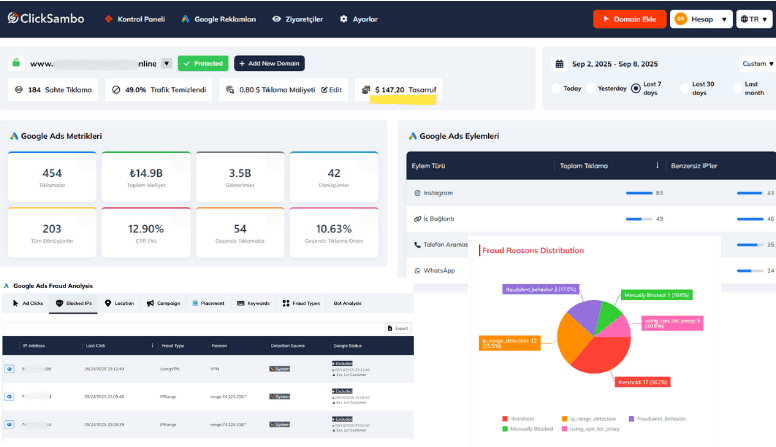776x447 pixels.
Task: Open Google Reklamları menu item
Action: (218, 19)
